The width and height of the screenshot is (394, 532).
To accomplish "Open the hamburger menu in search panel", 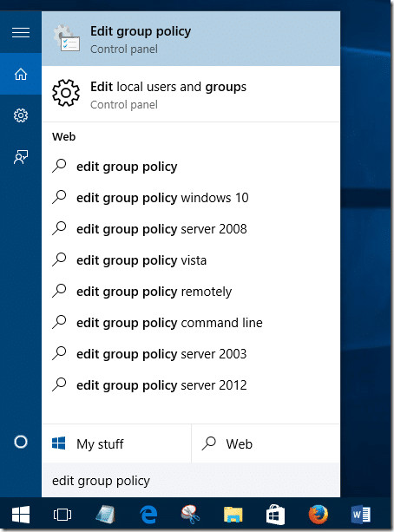I will point(21,33).
